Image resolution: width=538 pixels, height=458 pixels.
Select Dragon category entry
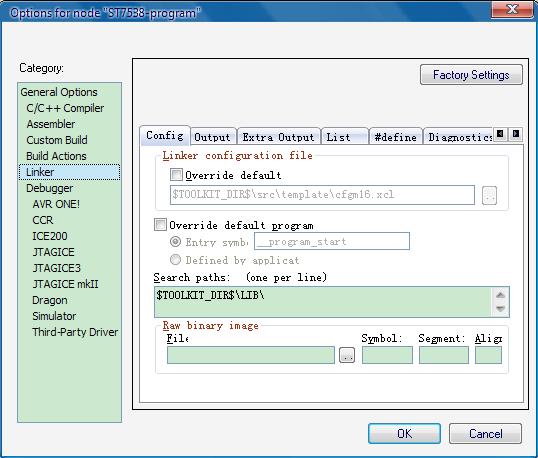49,300
